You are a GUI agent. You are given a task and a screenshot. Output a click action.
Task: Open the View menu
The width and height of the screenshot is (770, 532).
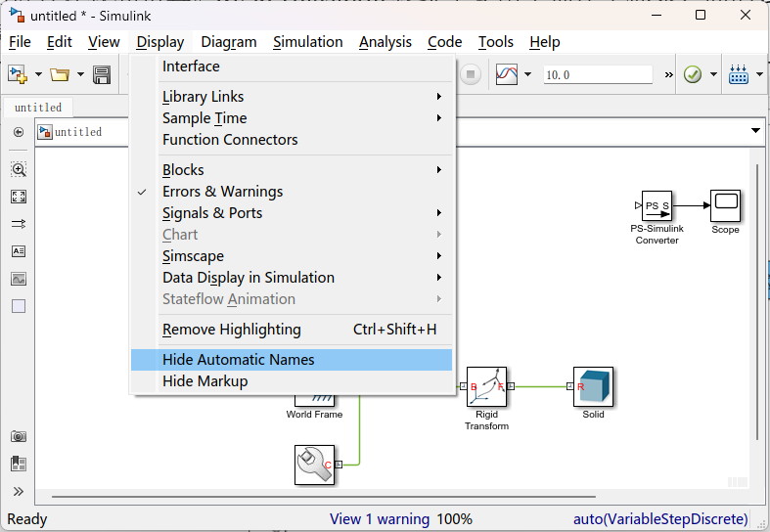[x=104, y=42]
